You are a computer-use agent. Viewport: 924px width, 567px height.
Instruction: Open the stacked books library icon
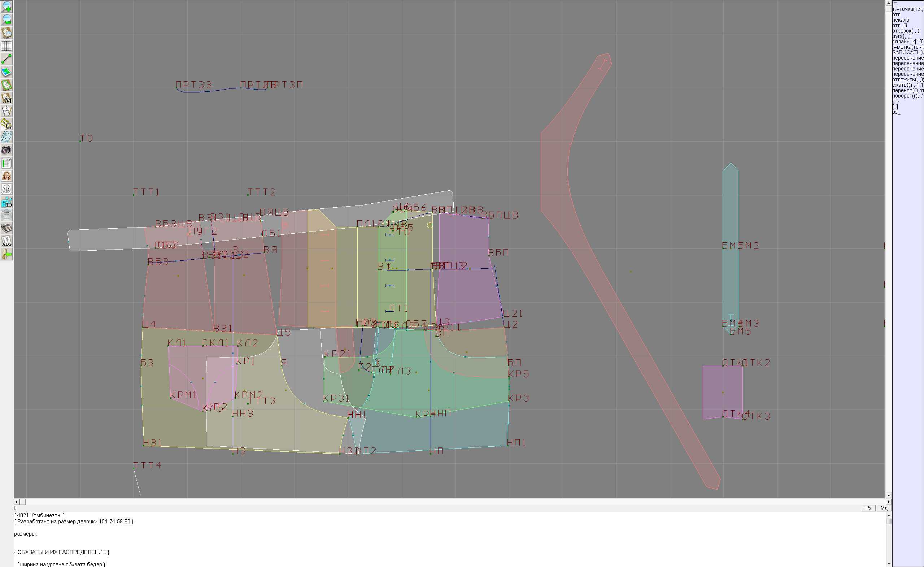pos(6,228)
